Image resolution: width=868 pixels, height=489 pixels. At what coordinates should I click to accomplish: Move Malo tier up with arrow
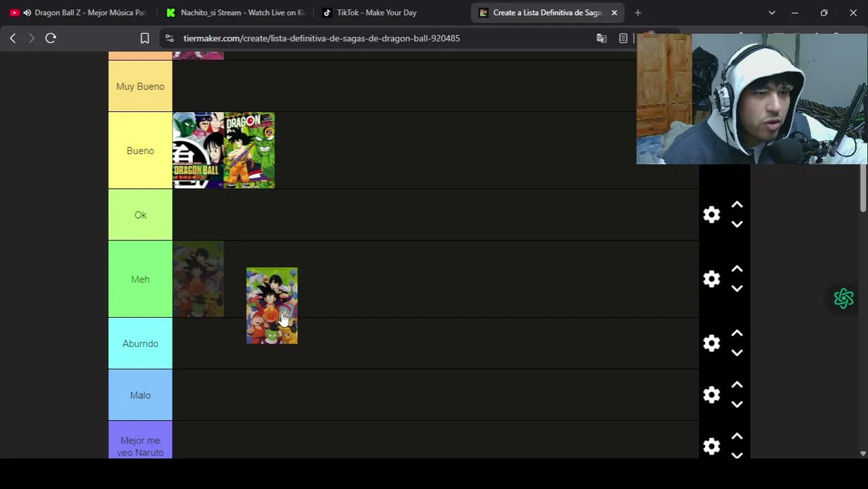point(737,385)
